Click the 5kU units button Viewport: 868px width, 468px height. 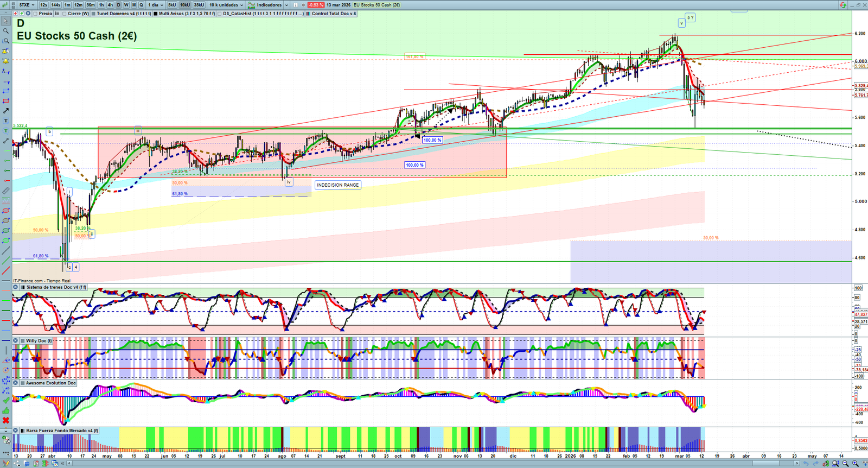tap(172, 5)
